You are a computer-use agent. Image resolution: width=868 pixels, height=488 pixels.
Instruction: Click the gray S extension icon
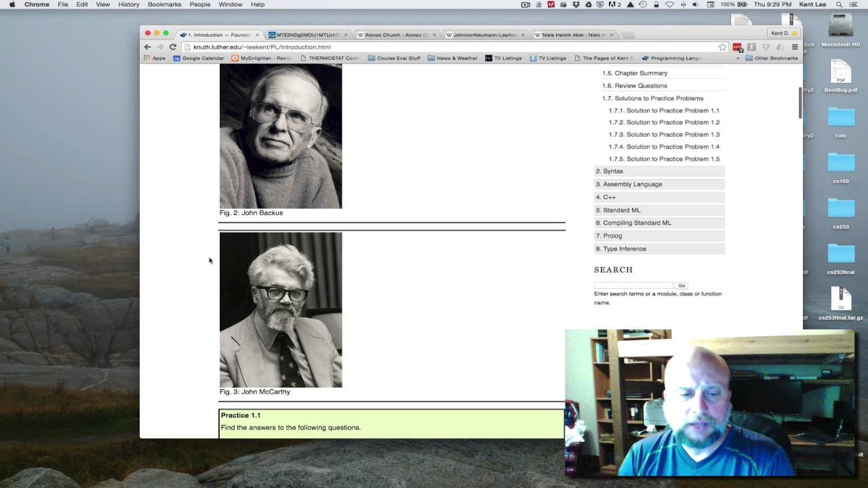(x=751, y=47)
